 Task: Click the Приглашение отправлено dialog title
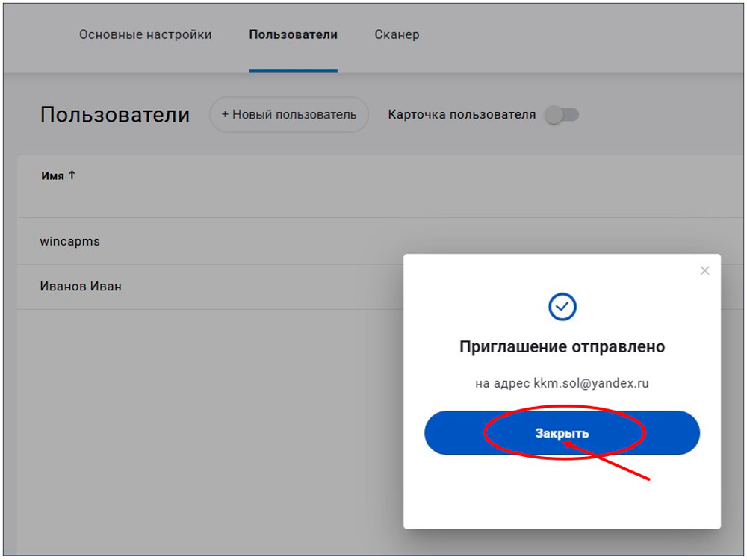(562, 347)
